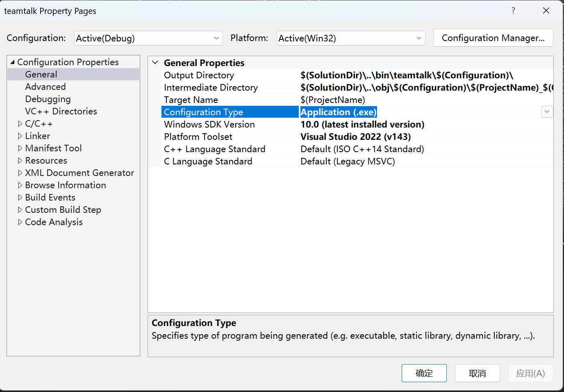Expand the Code Analysis node arrow
This screenshot has width=564, height=392.
[x=20, y=222]
